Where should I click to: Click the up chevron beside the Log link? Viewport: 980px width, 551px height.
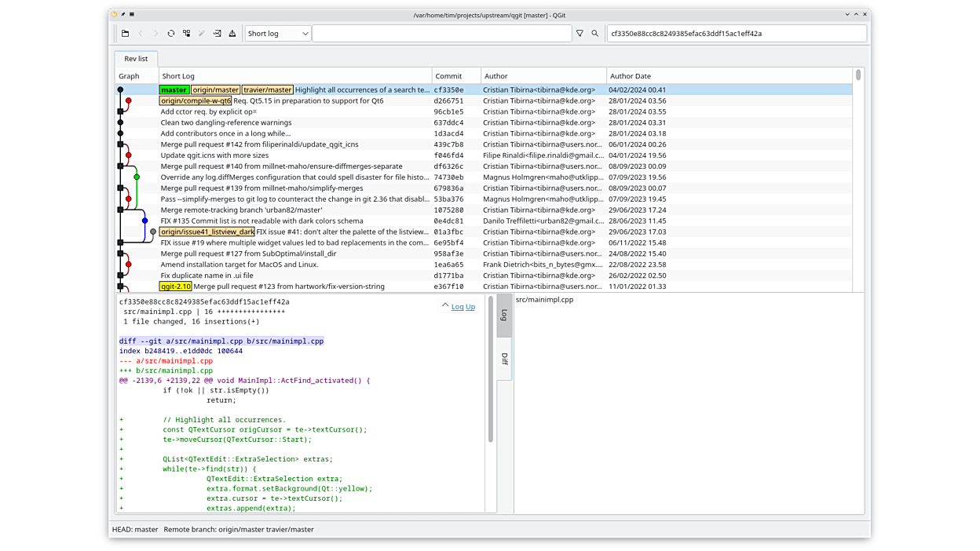pos(444,306)
